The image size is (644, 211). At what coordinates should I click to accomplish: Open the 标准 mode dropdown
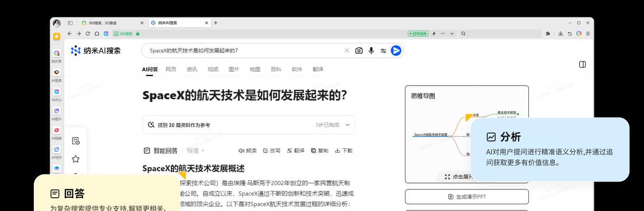(x=195, y=150)
